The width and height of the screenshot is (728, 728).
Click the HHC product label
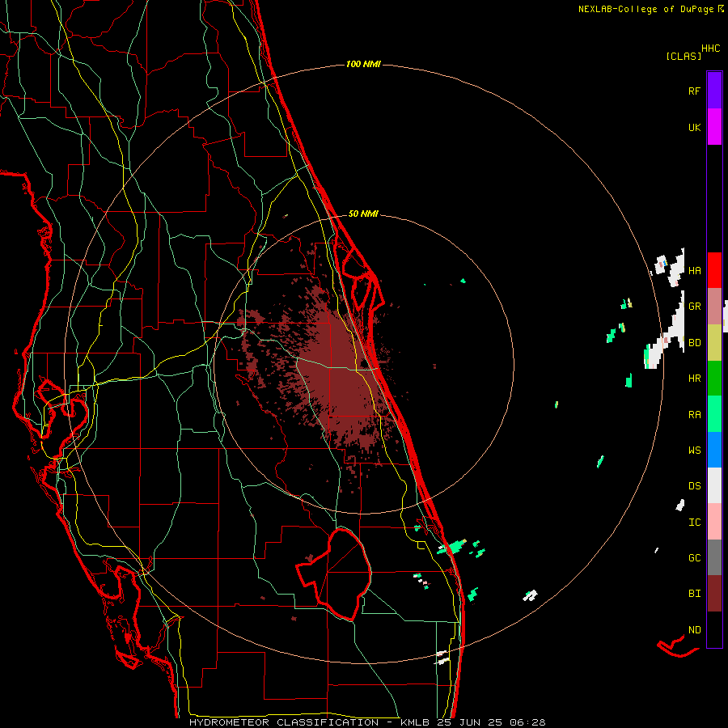pos(710,49)
